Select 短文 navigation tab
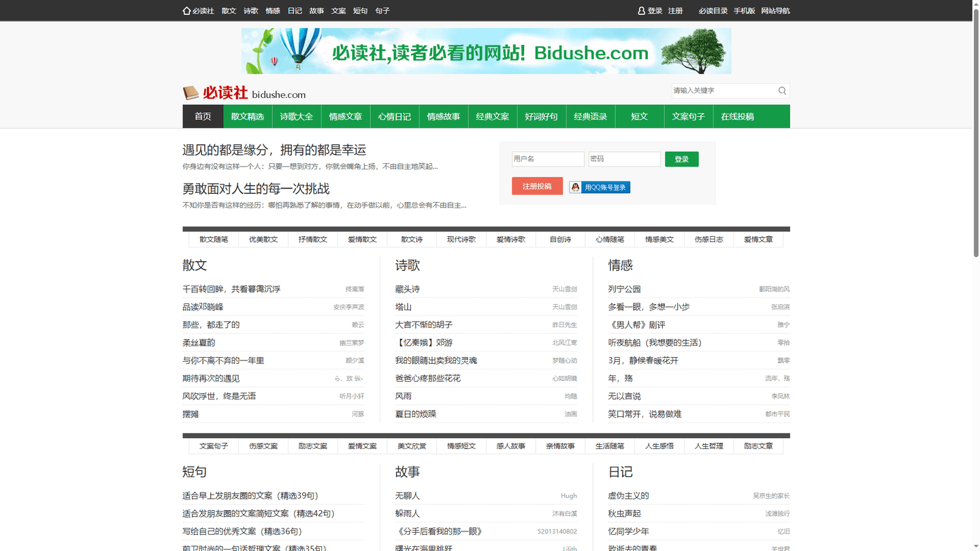980x551 pixels. (x=640, y=116)
